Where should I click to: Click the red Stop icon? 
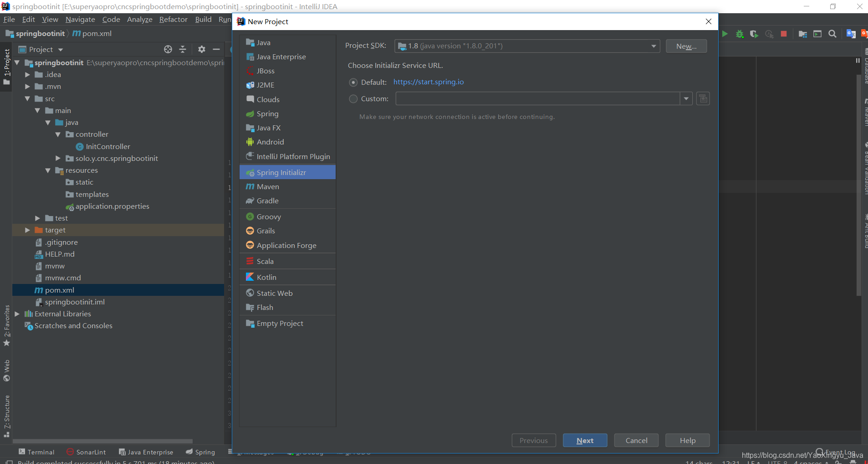coord(784,34)
